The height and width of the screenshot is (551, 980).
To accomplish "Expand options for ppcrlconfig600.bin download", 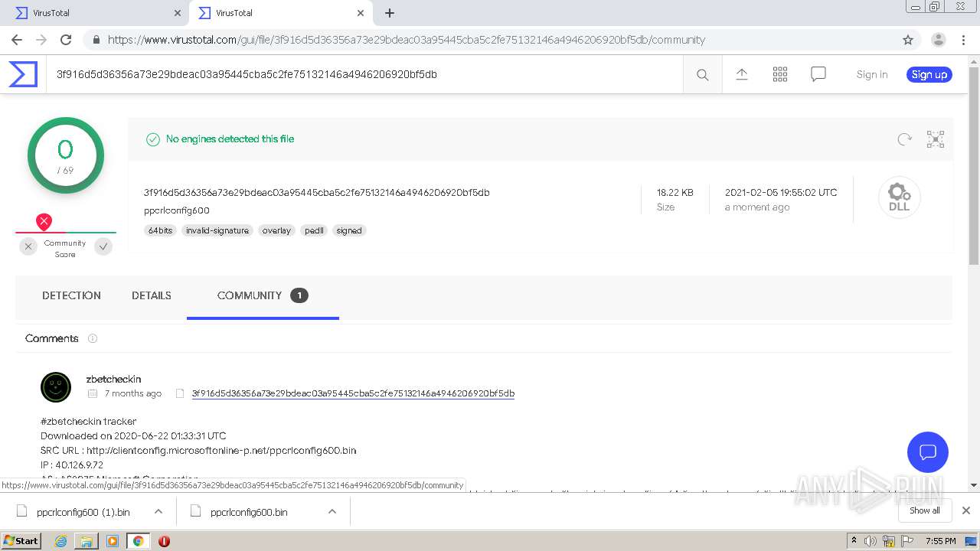I will point(332,511).
